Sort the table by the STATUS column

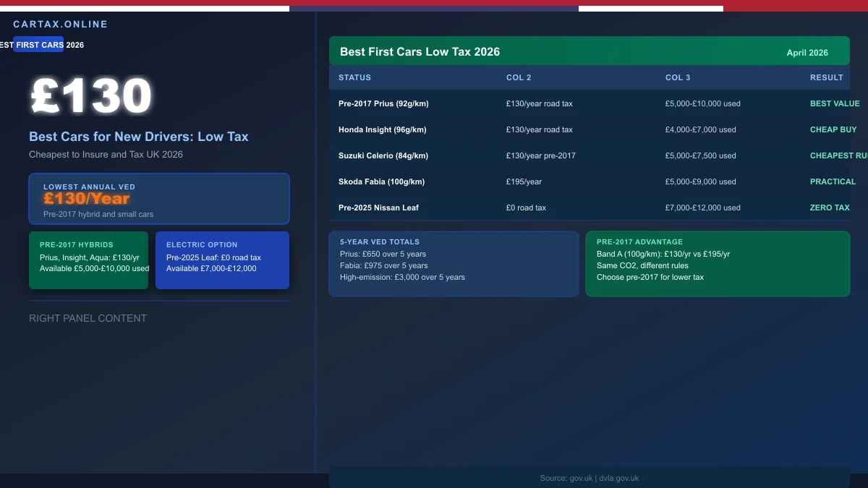click(x=354, y=77)
